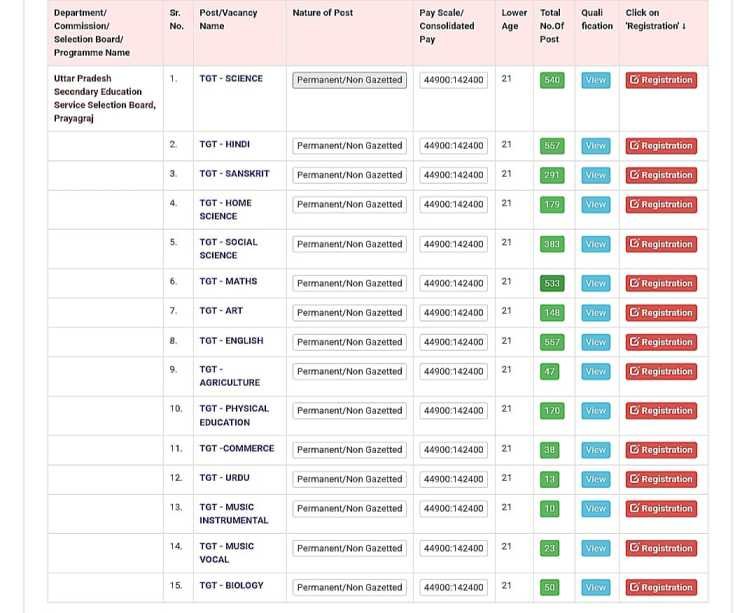The image size is (756, 613).
Task: Select the 533 posts badge for TGT - MATHS
Action: click(552, 284)
